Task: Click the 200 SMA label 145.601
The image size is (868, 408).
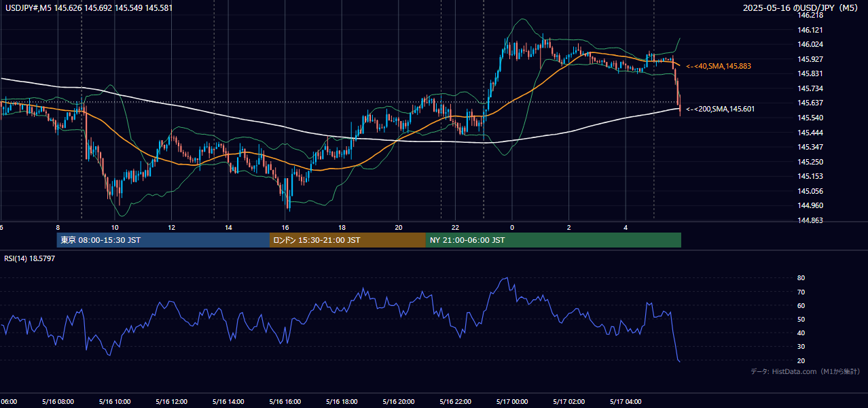Action: (720, 109)
